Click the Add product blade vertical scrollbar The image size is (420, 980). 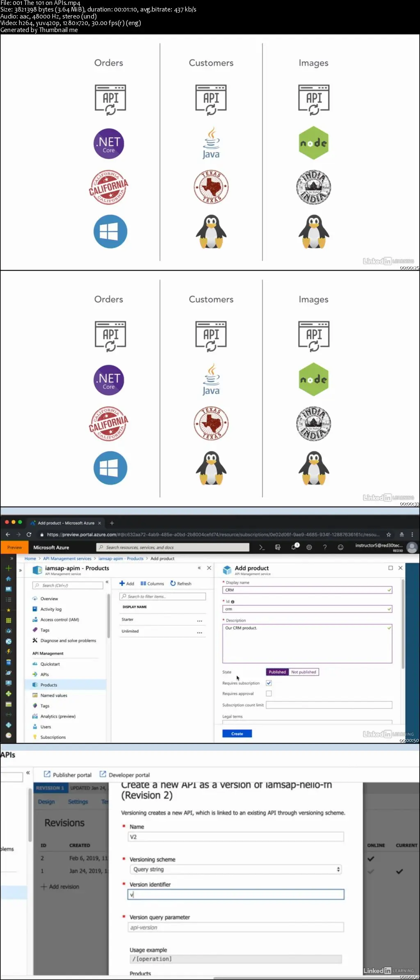[403, 624]
